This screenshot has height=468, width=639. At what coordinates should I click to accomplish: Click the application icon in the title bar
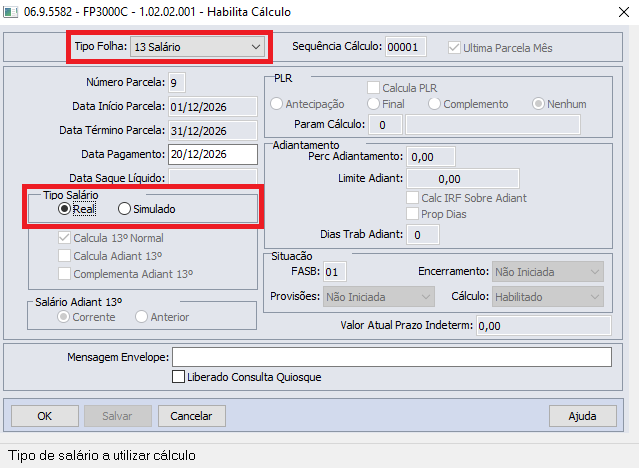pyautogui.click(x=10, y=12)
